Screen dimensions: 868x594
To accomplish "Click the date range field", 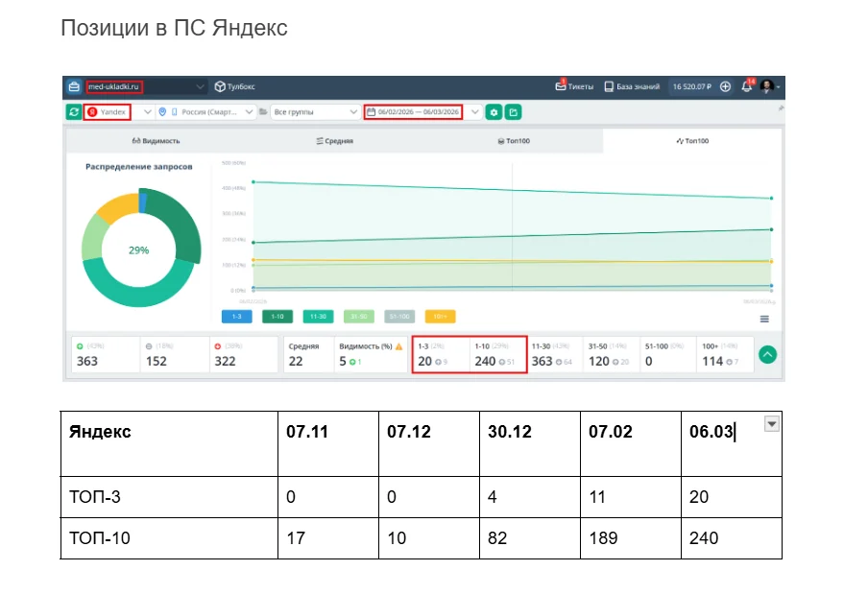I will coord(414,112).
